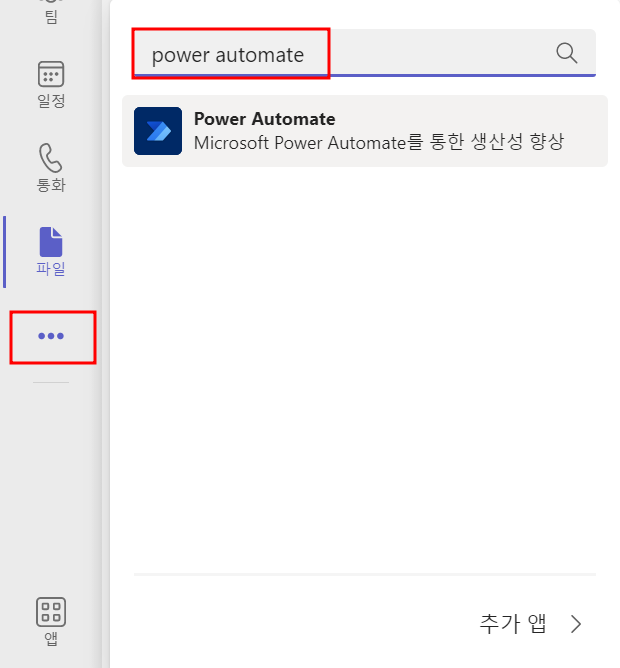Click the Microsoft Power Automate description text
This screenshot has height=668, width=620.
pos(379,142)
